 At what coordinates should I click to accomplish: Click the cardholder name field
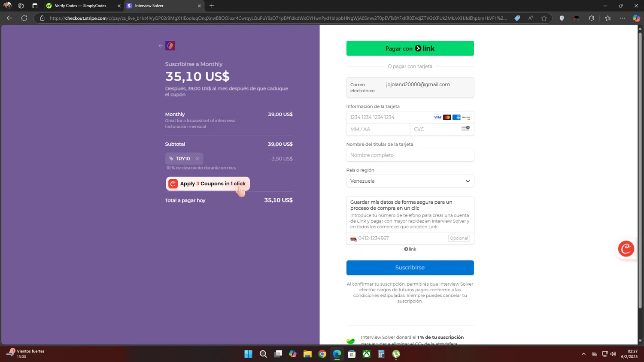[410, 155]
